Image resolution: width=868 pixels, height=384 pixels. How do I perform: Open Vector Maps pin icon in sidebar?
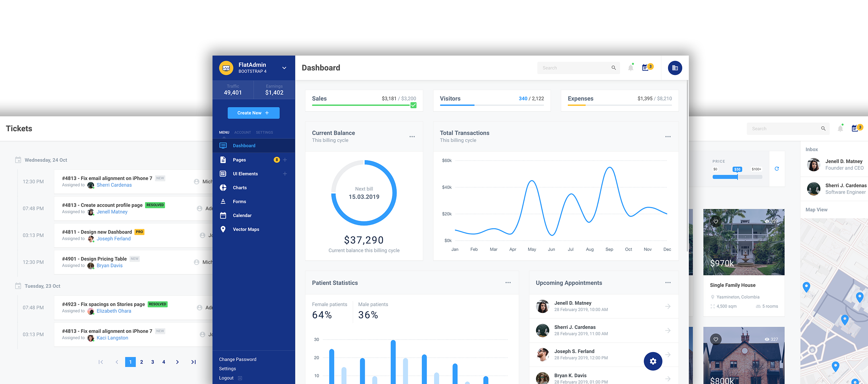223,229
